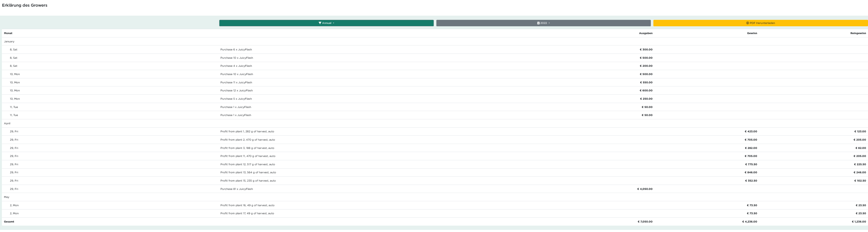Click 'Profit from plant 13, 564 g' entry

(x=248, y=172)
